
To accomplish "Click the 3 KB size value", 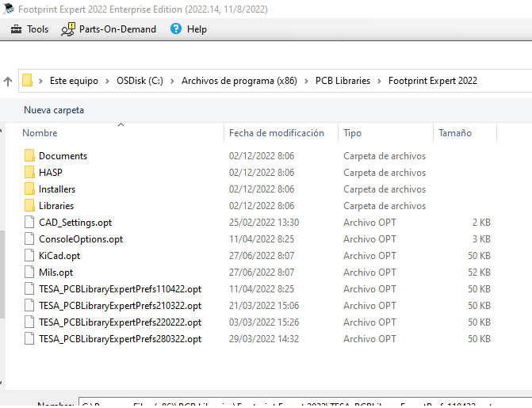I will 481,239.
